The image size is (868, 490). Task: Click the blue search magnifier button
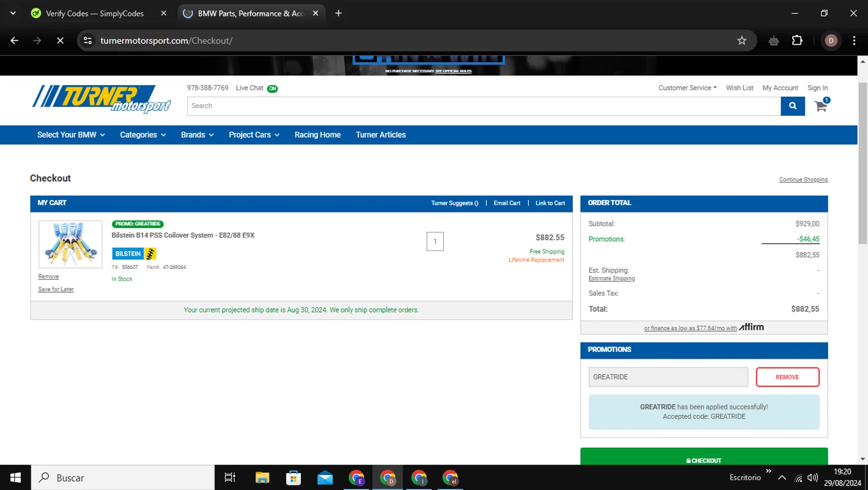pos(793,106)
